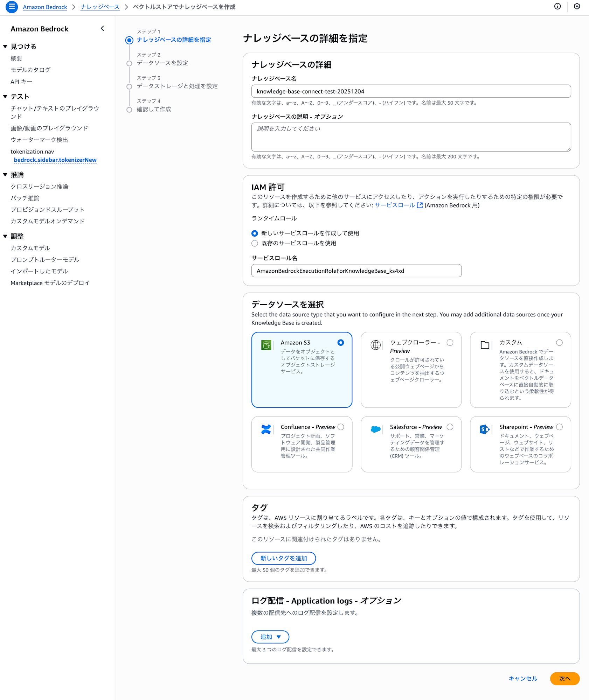
Task: Click the custom data source folder icon
Action: pos(485,345)
